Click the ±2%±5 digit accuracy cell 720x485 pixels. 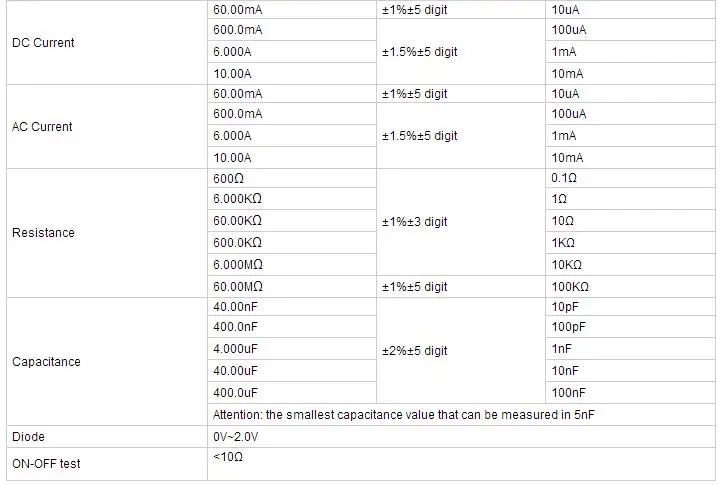(461, 351)
